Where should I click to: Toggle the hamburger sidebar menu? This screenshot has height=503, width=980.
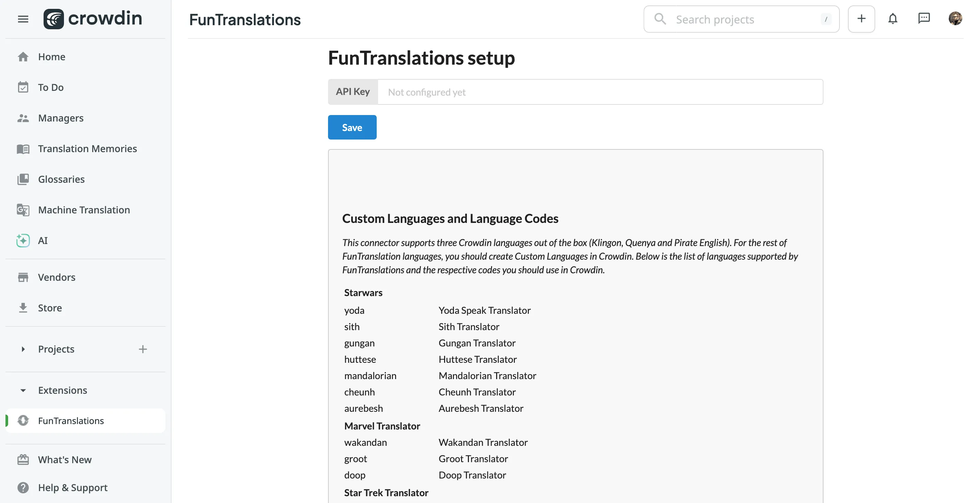pos(23,19)
